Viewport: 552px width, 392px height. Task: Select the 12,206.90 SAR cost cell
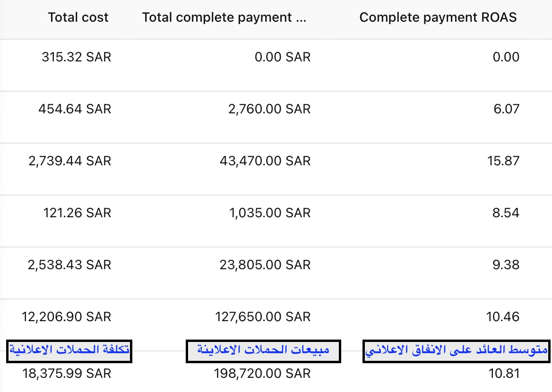coord(67,317)
